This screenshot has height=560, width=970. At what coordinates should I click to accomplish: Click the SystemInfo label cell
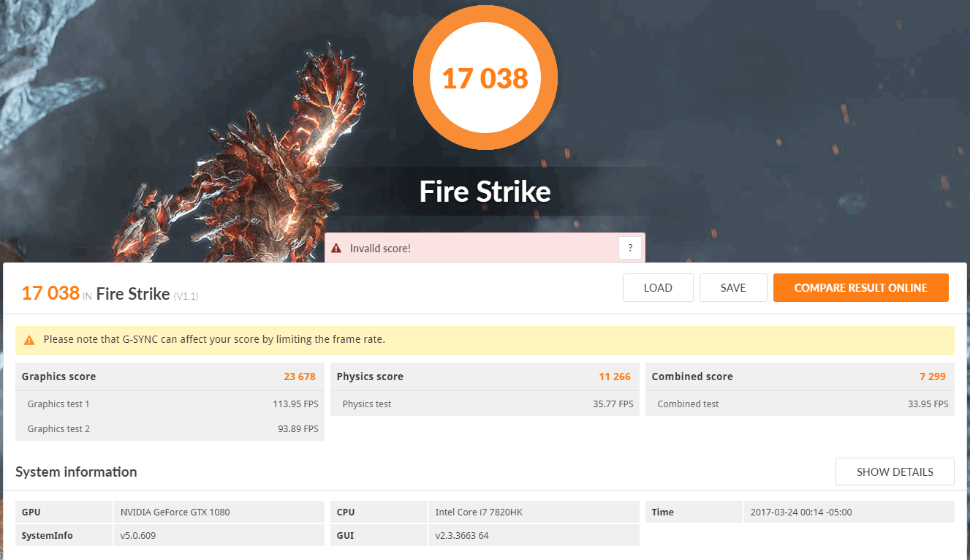click(64, 535)
